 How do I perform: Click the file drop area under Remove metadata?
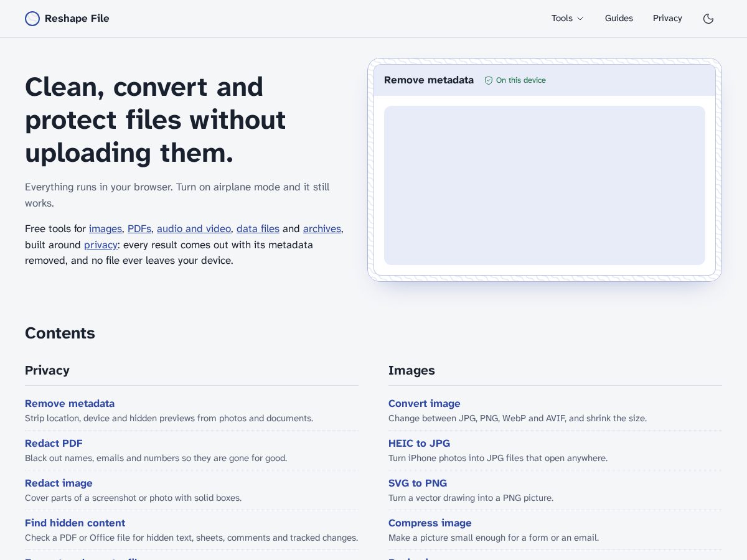(x=545, y=185)
